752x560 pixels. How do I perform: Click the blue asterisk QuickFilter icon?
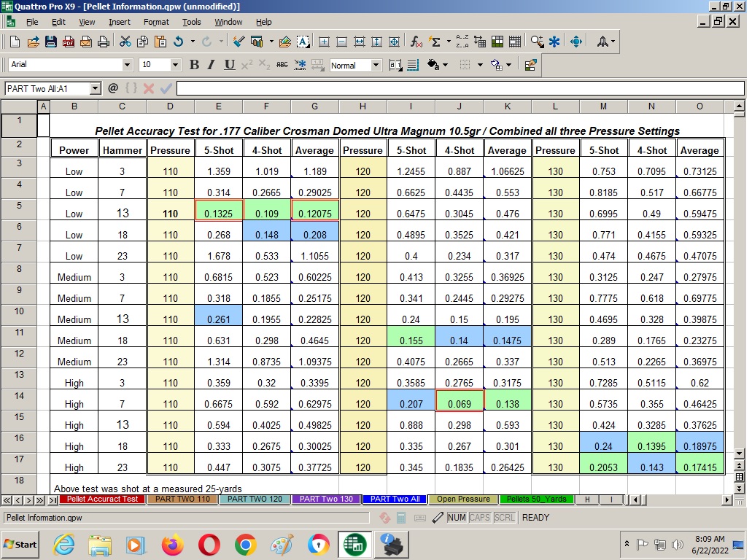554,42
